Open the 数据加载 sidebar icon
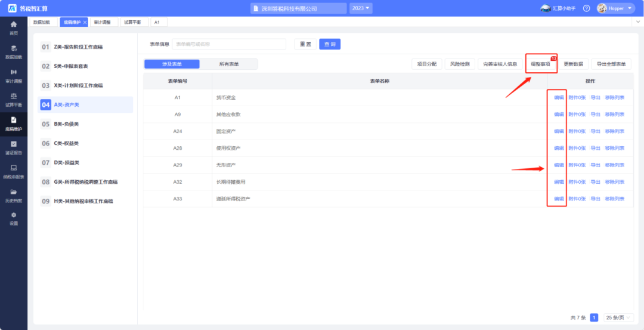This screenshot has width=644, height=330. click(x=14, y=48)
